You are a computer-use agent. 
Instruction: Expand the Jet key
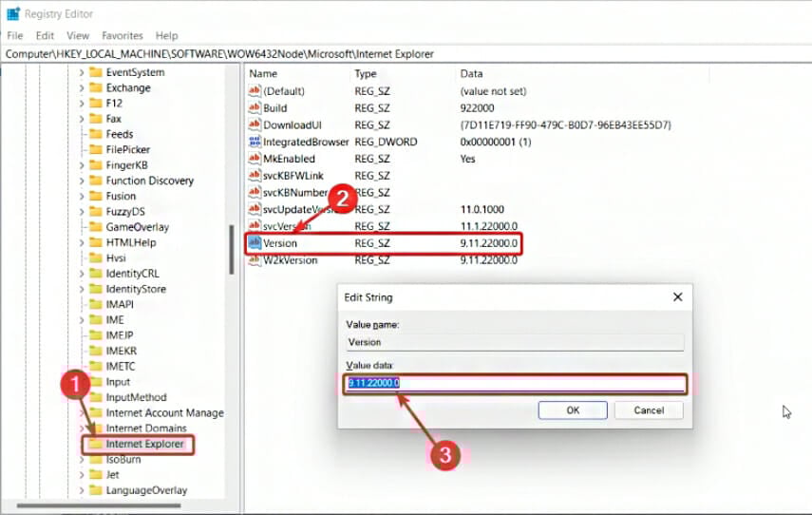click(x=82, y=475)
